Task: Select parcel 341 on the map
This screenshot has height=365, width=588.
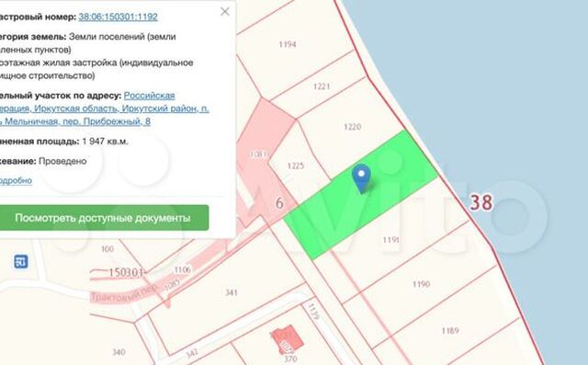Action: pos(232,292)
